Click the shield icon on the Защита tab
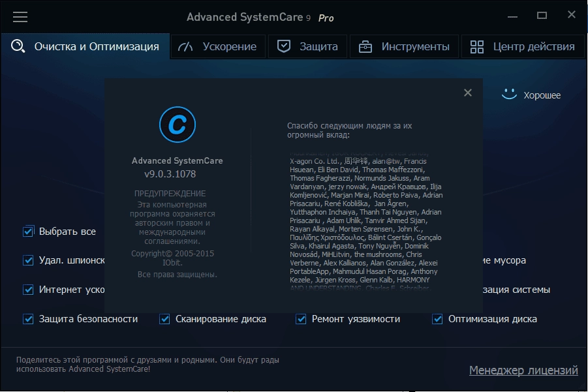 284,46
